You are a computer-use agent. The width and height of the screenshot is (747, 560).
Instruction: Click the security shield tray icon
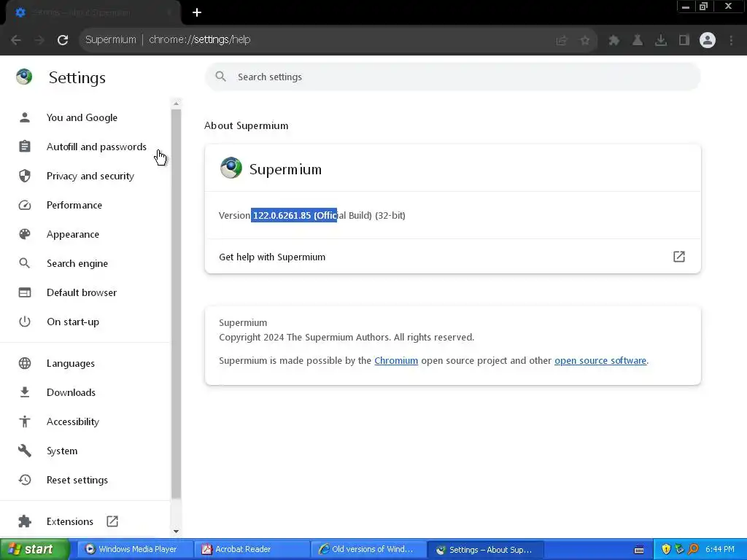[666, 550]
